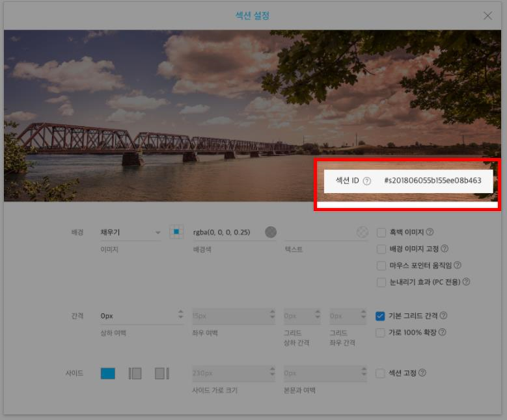The image size is (507, 420).
Task: Adjust the 그리드 상하 간격 stepper
Action: click(318, 314)
